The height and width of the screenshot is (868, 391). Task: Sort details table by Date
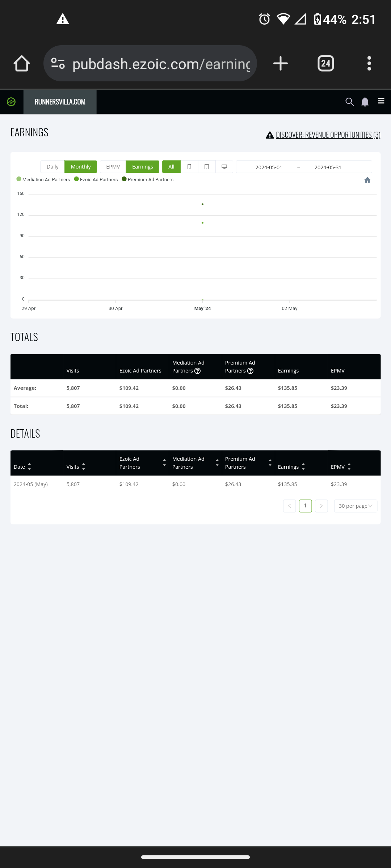[x=22, y=467]
